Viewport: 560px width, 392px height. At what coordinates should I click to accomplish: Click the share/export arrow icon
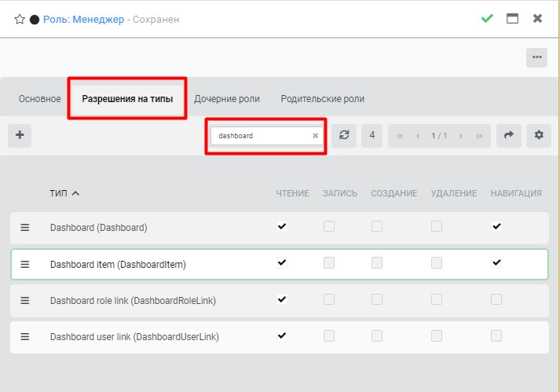509,135
